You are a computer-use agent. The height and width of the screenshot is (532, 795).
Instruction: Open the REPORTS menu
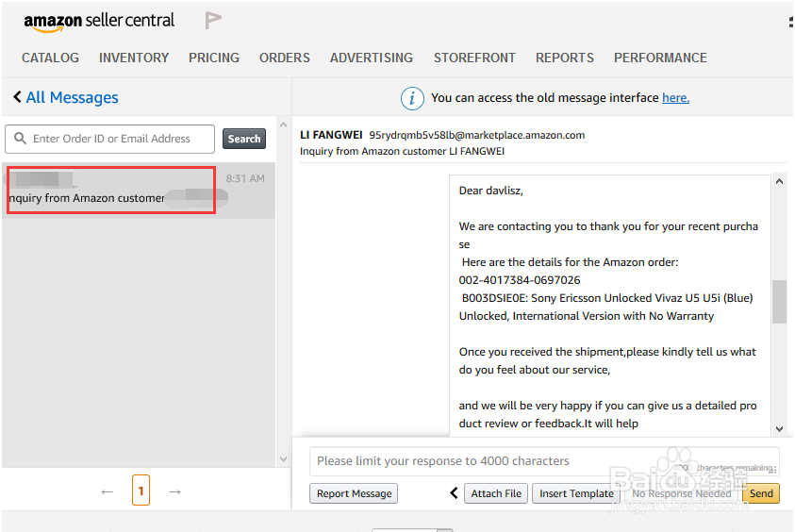pos(565,58)
